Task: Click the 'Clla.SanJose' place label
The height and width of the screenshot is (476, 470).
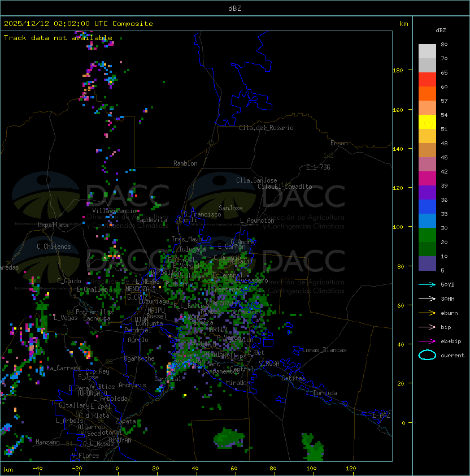Action: coord(256,180)
